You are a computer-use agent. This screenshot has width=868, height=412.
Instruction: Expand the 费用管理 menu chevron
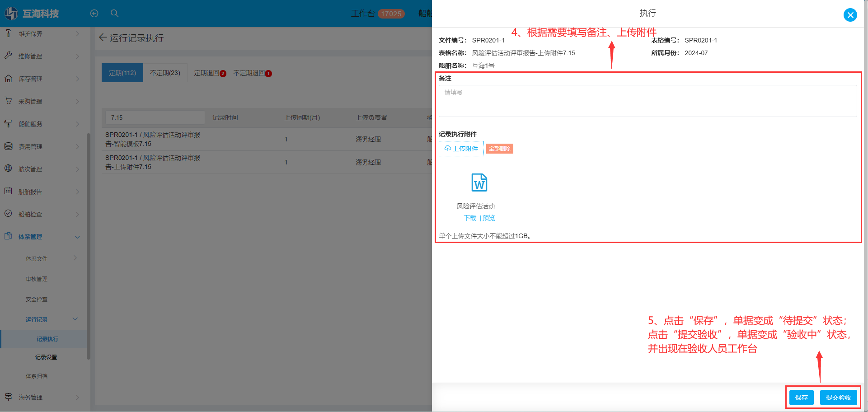click(77, 146)
